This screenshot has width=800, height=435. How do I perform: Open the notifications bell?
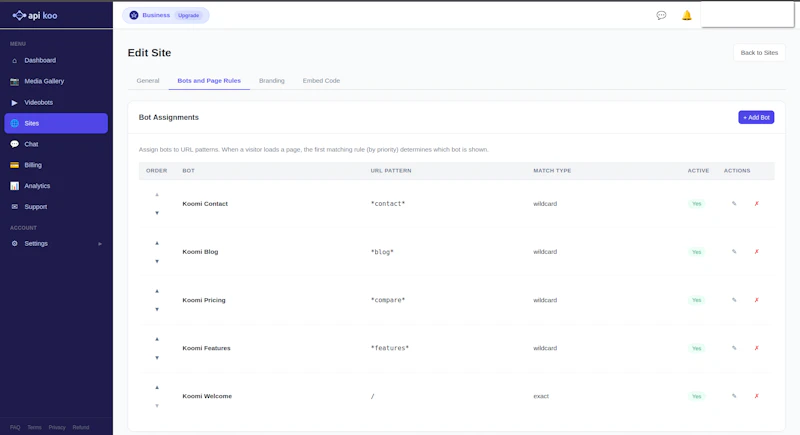(x=687, y=15)
